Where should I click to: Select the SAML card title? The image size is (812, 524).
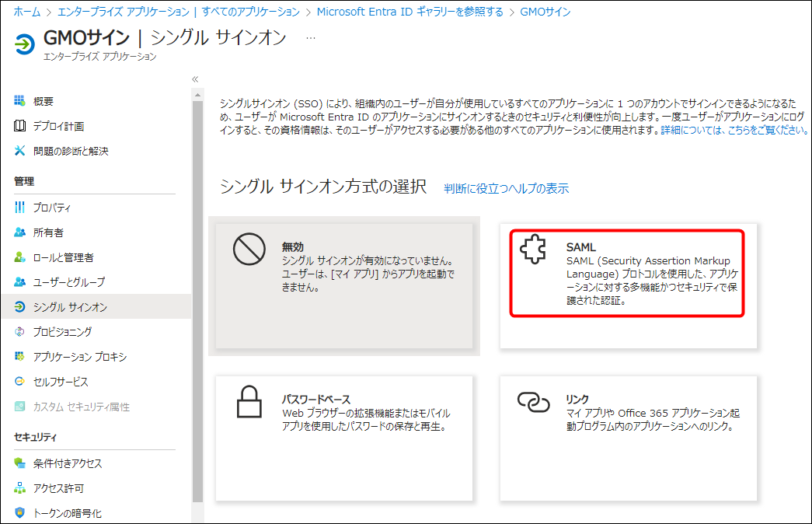tap(581, 247)
